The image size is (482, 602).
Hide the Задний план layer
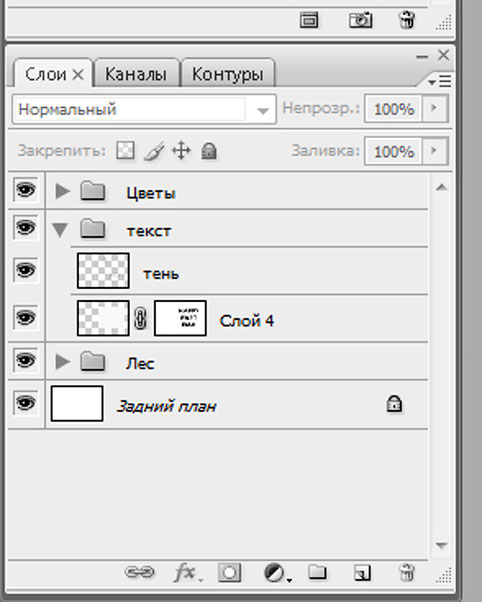coord(26,403)
